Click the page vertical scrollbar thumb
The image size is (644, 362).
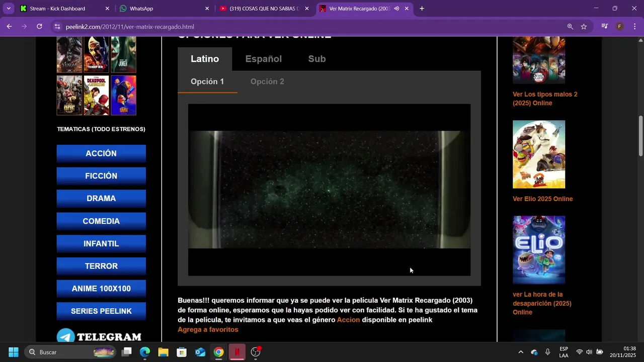tap(640, 136)
